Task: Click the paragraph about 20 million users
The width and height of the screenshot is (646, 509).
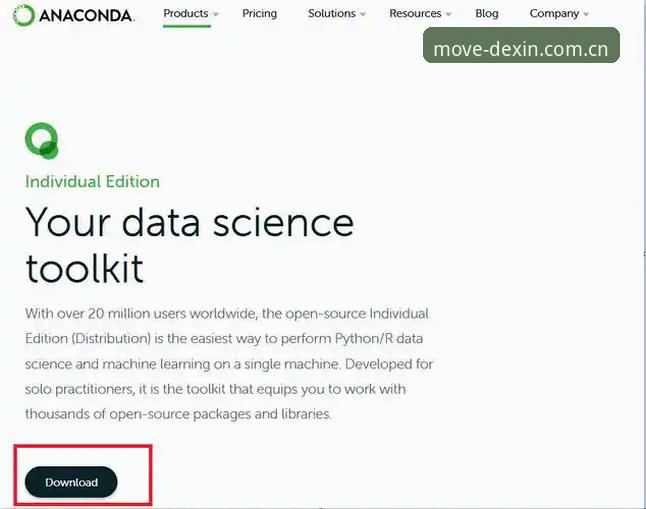Action: [229, 364]
